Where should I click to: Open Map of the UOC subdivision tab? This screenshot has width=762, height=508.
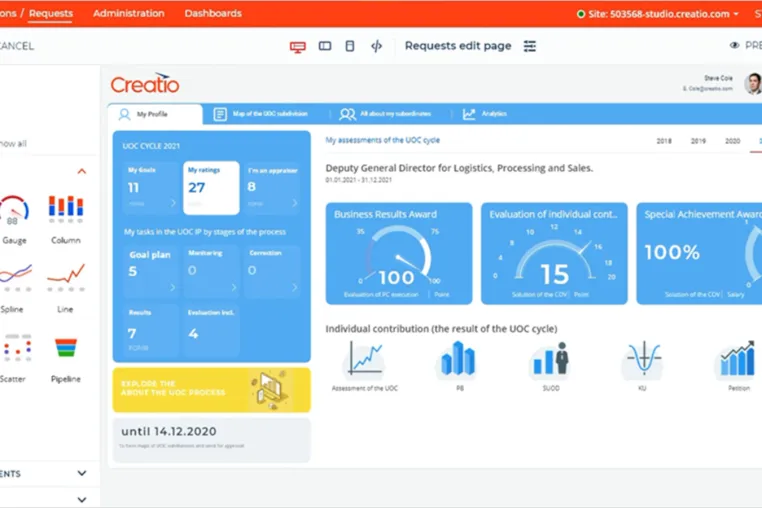pyautogui.click(x=261, y=114)
